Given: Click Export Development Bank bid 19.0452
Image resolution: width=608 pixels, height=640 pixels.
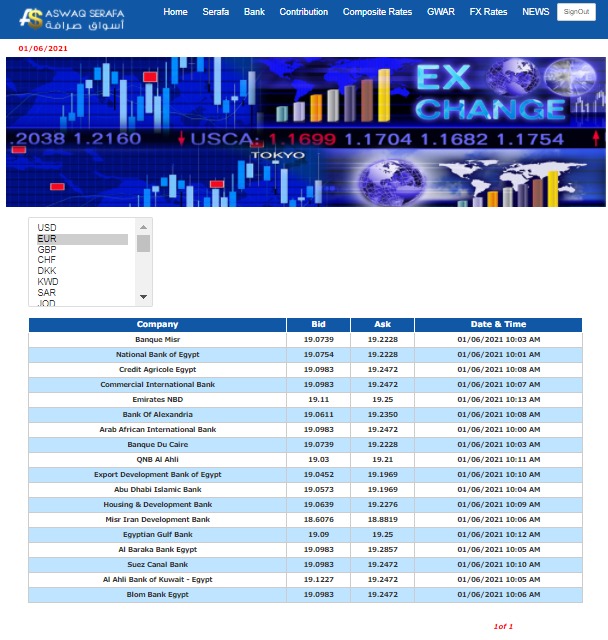Looking at the screenshot, I should click(x=318, y=475).
